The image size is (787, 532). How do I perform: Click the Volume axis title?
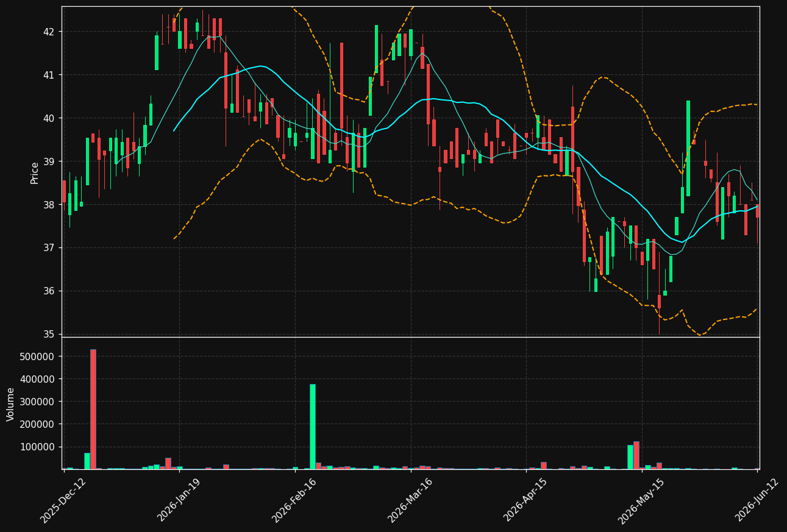pyautogui.click(x=11, y=404)
